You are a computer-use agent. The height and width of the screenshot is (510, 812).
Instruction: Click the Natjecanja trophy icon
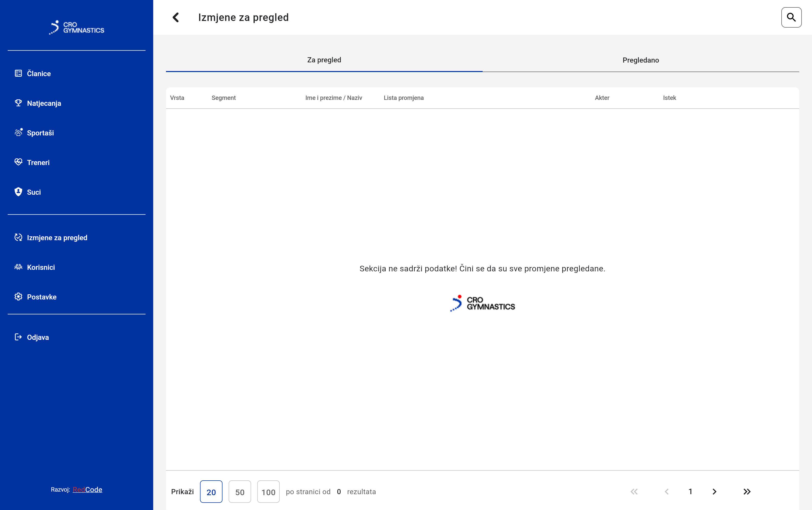(18, 103)
